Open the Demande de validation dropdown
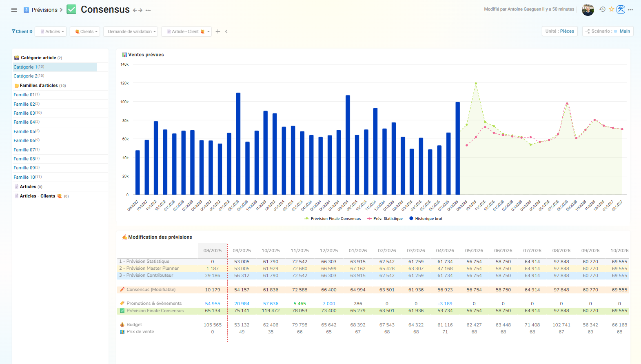The height and width of the screenshot is (364, 641). (x=131, y=31)
